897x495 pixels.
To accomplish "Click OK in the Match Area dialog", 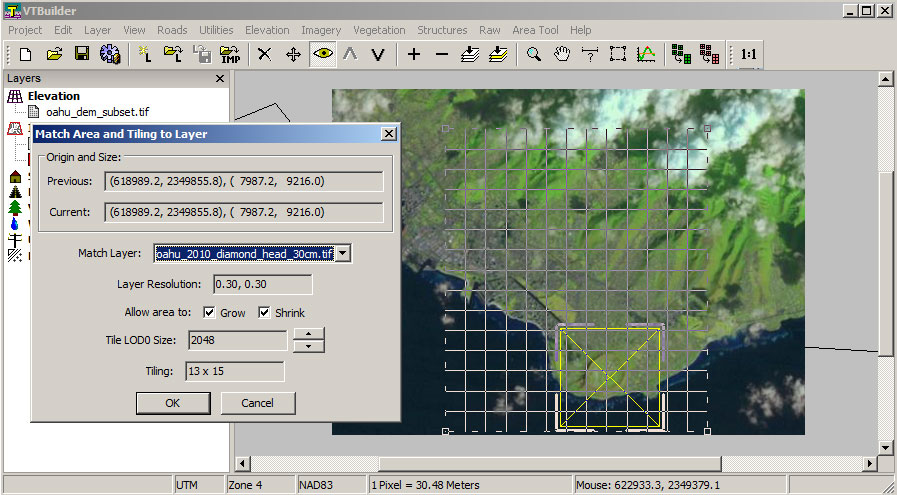I will (173, 403).
